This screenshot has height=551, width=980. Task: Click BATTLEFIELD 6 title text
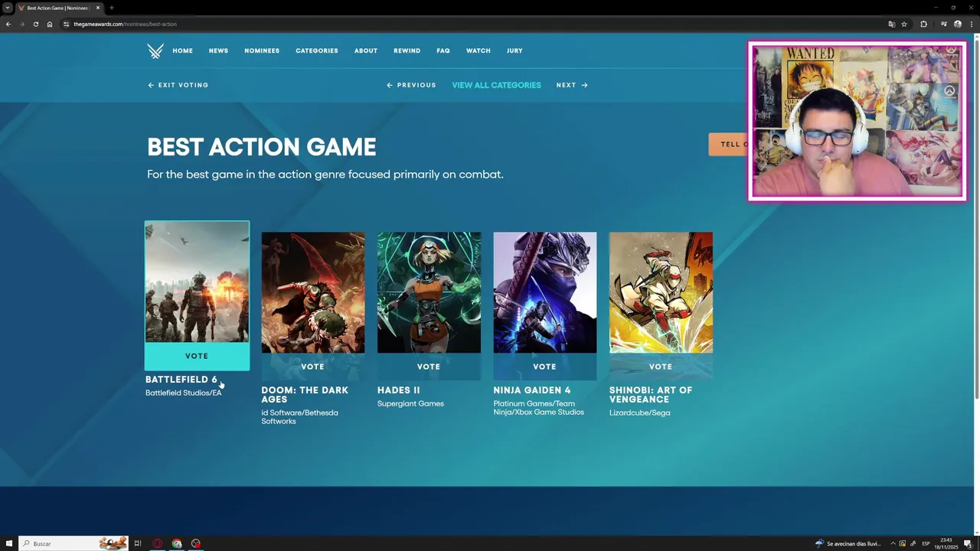pos(181,380)
